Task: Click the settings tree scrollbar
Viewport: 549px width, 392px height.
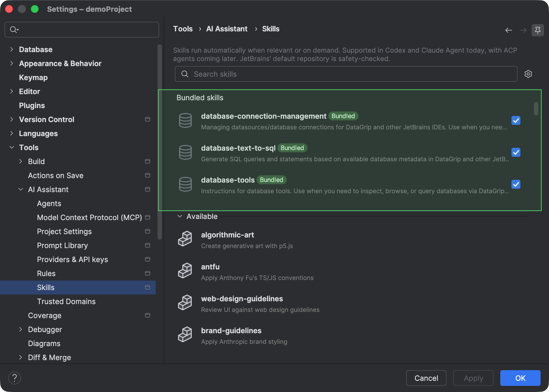Action: (159, 142)
